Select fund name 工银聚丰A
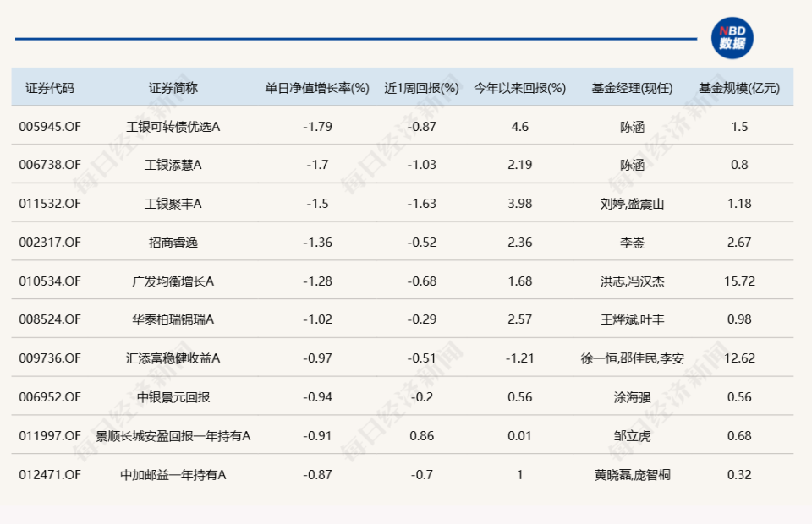 click(x=173, y=204)
